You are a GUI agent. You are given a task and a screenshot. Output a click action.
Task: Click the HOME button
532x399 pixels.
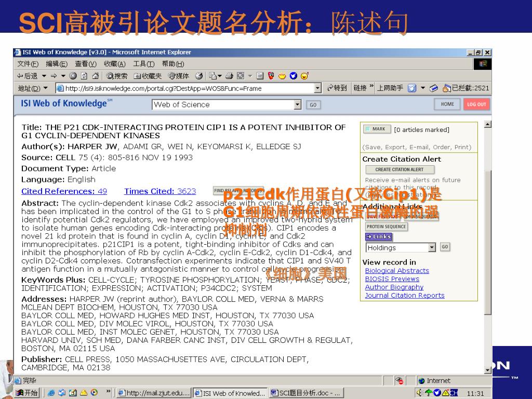coord(447,104)
